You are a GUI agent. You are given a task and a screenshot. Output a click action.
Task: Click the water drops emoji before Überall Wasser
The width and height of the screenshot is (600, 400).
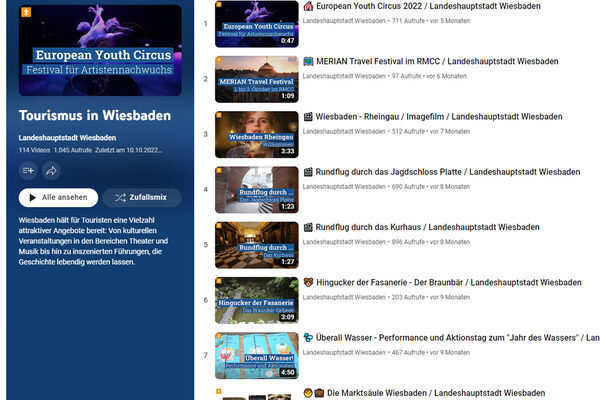(308, 338)
